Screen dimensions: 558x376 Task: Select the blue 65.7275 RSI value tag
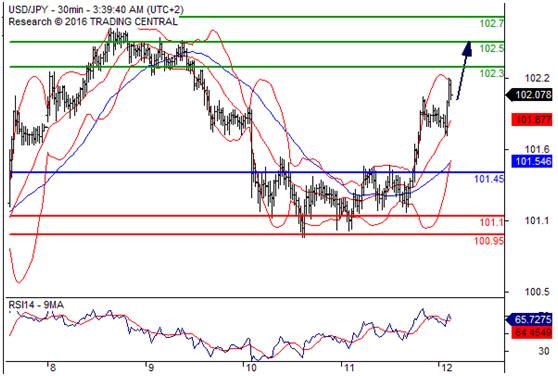point(529,319)
